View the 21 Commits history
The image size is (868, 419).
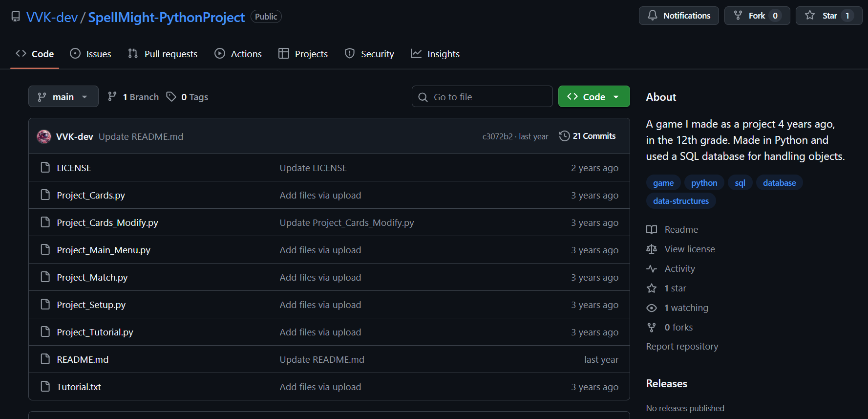[588, 136]
